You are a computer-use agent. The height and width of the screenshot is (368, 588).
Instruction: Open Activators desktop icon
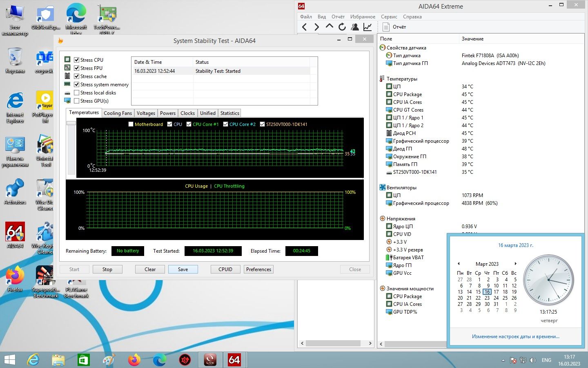point(15,191)
